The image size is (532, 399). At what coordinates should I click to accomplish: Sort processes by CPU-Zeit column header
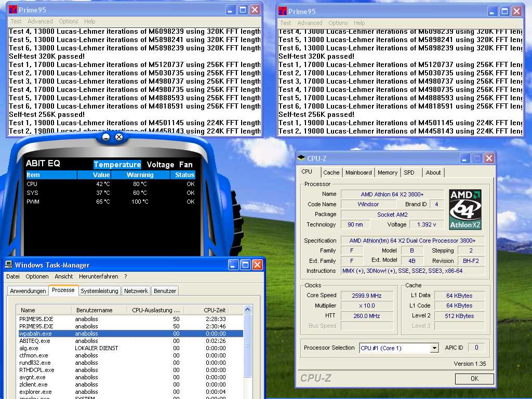coord(206,310)
